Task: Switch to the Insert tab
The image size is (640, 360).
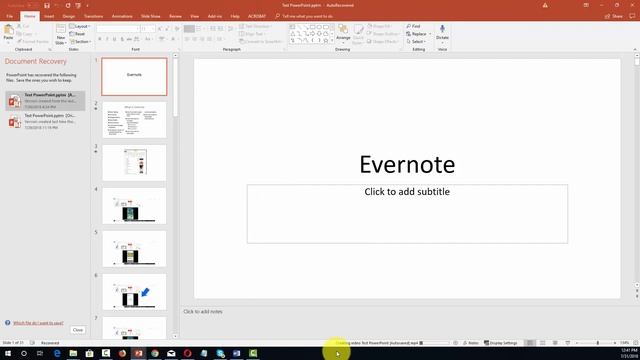Action: 49,16
